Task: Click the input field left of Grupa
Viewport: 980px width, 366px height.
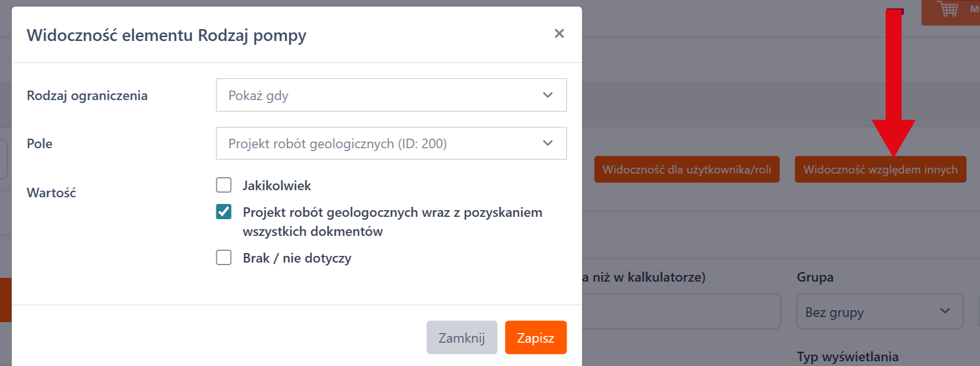Action: pyautogui.click(x=681, y=311)
